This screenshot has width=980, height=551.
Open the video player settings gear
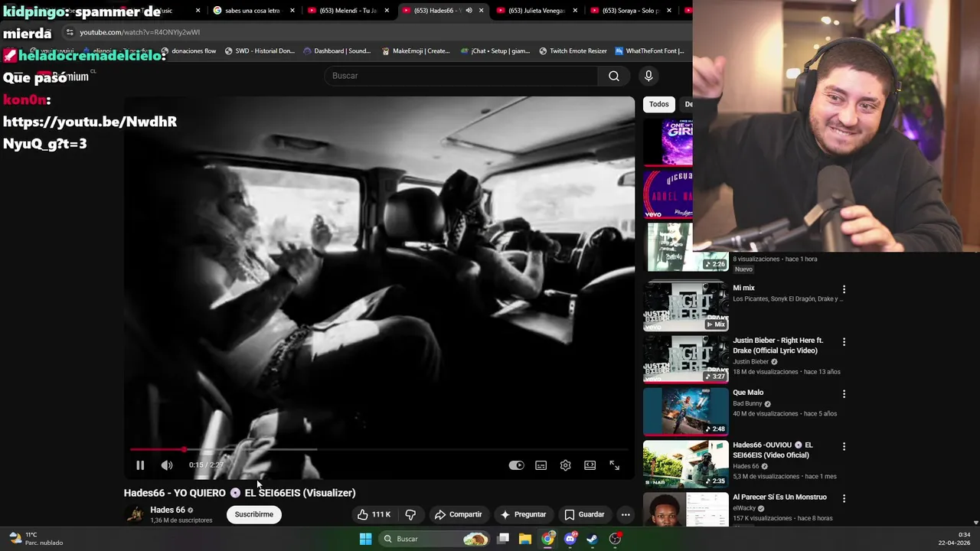point(566,465)
